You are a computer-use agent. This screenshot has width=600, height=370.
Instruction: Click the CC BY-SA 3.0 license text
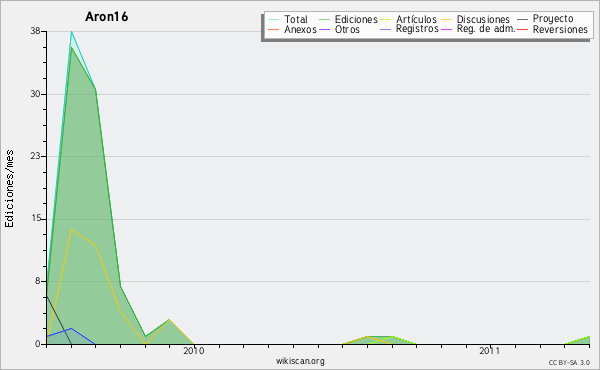(569, 362)
